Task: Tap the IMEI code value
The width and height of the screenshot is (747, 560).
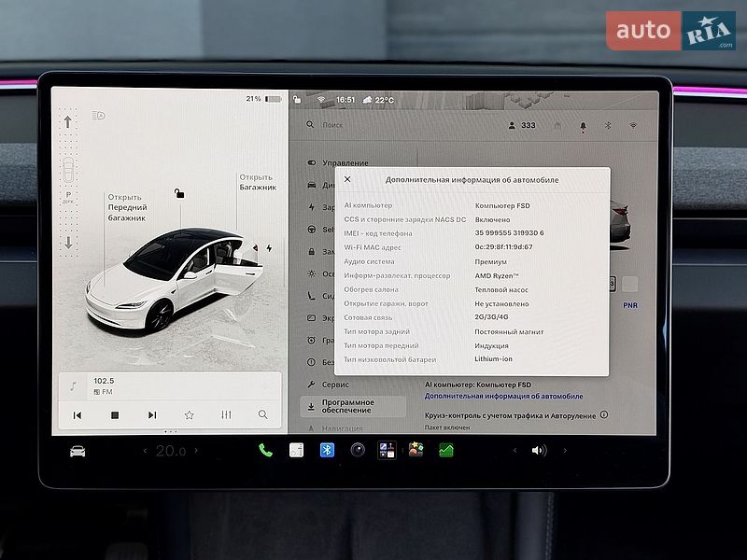Action: coord(509,233)
